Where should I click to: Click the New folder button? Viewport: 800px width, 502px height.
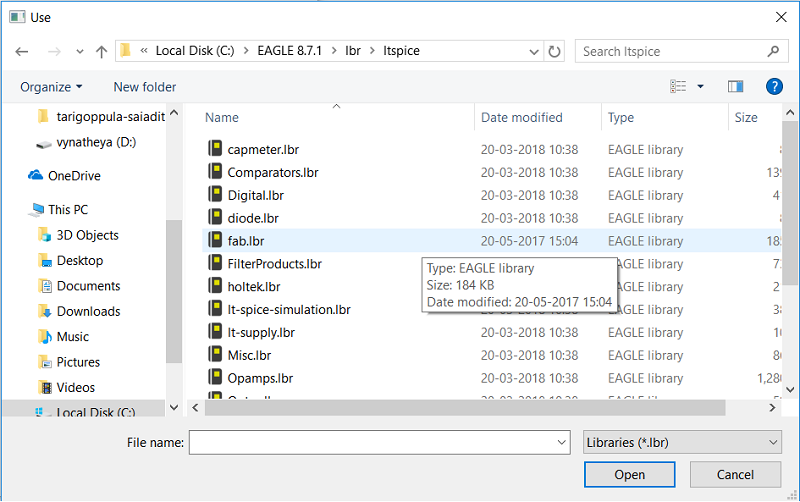145,87
